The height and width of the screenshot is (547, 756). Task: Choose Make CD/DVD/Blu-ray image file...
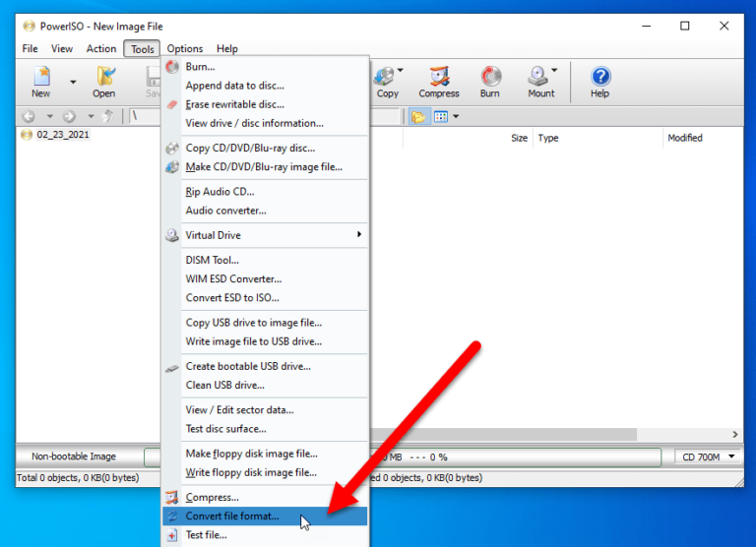(265, 167)
